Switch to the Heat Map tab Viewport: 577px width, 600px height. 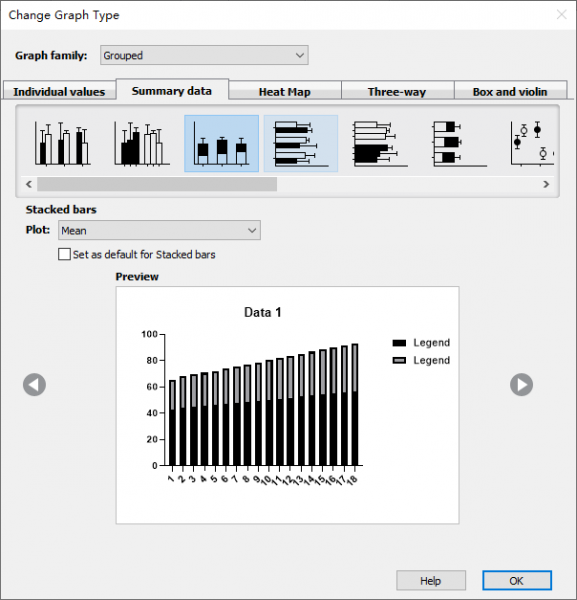pos(285,92)
